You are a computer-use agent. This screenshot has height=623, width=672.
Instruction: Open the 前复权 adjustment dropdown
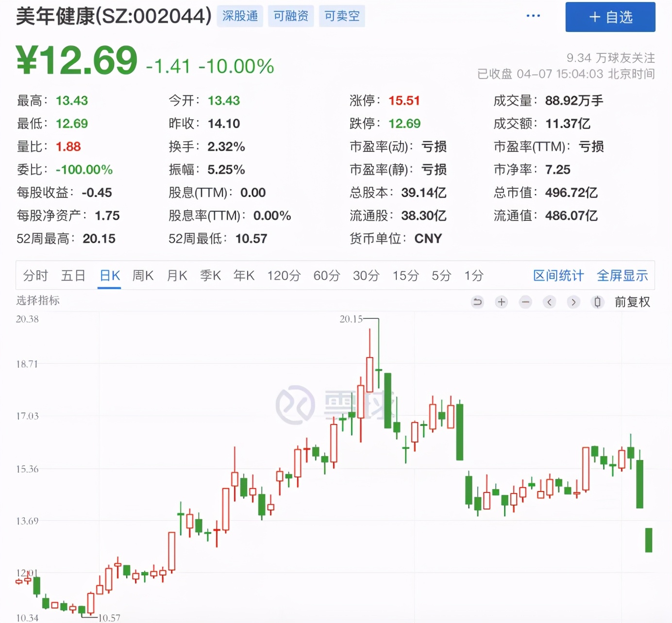pos(632,302)
